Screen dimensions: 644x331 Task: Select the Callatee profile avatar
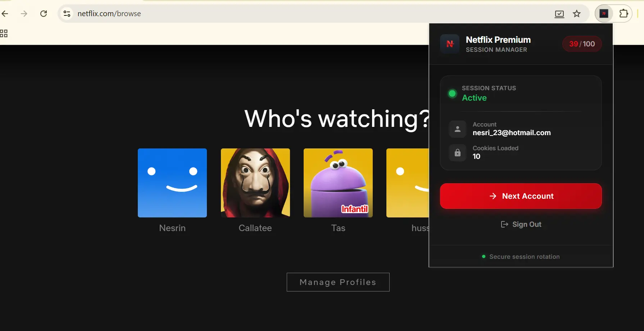(255, 183)
